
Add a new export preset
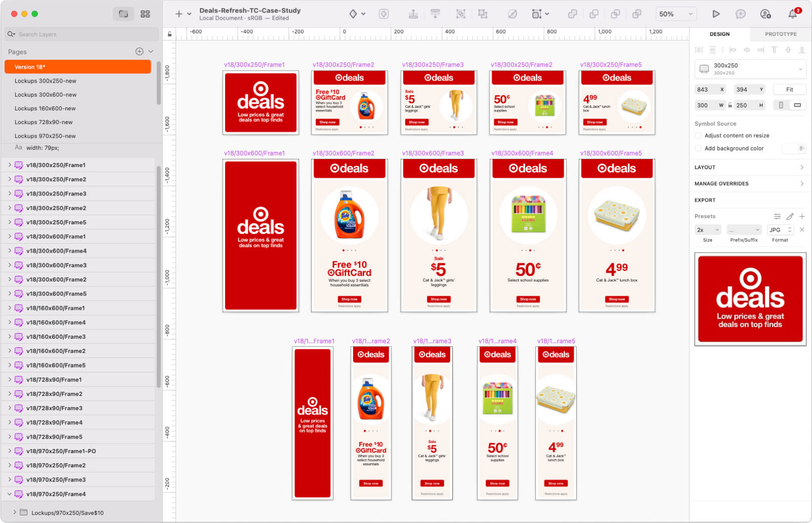[802, 216]
